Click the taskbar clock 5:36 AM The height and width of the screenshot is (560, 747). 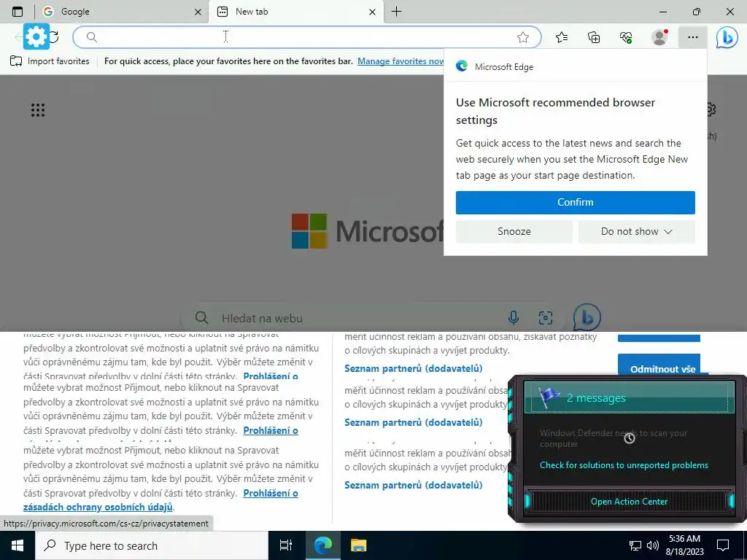point(684,545)
